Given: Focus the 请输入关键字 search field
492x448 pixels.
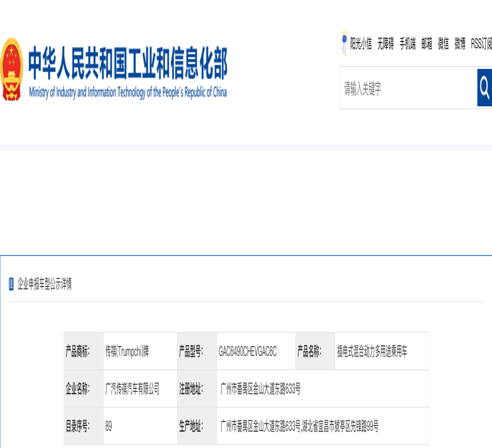Looking at the screenshot, I should (408, 88).
